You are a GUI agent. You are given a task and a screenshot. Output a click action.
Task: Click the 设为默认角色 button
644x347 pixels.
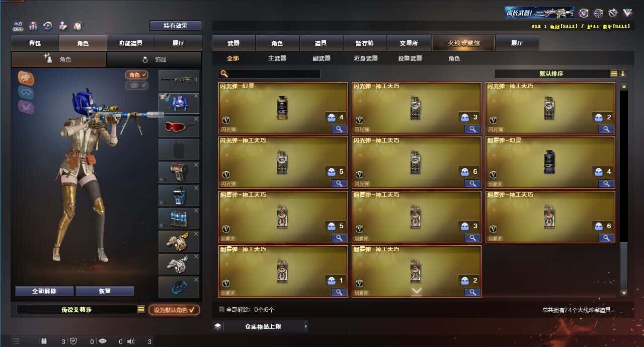174,310
